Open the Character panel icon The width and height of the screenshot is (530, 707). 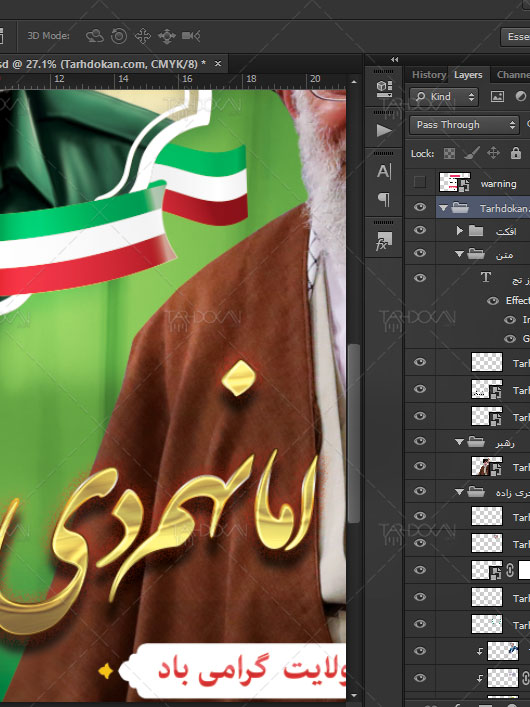coord(384,171)
